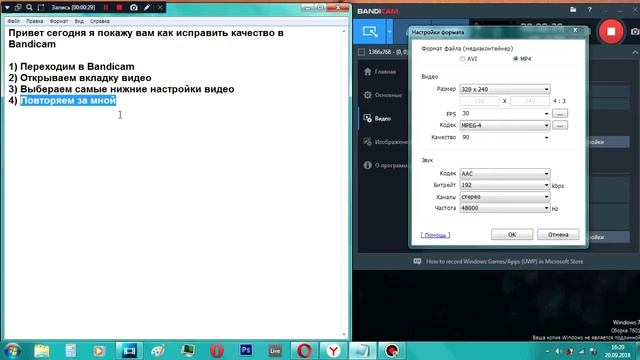Expand the Bandicam recording mode dropdown arrow
640x360 pixels.
click(389, 31)
